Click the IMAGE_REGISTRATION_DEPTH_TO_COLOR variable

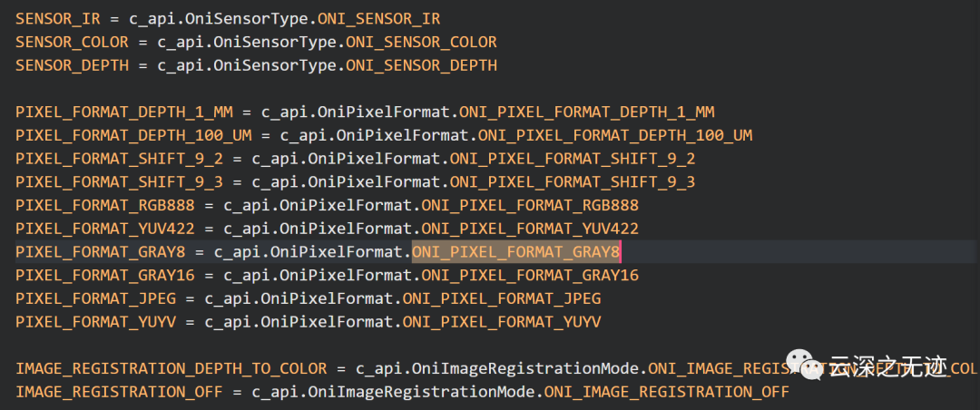click(171, 369)
